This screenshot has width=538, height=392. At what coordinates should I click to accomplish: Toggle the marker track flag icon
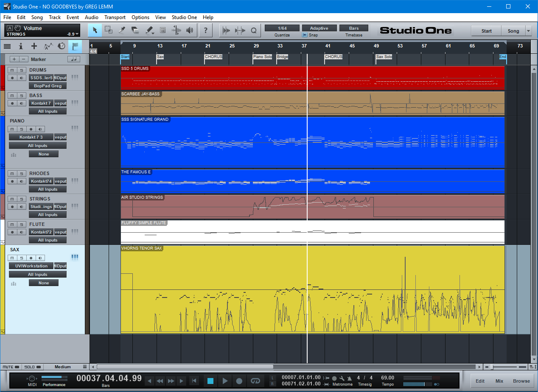pyautogui.click(x=75, y=46)
